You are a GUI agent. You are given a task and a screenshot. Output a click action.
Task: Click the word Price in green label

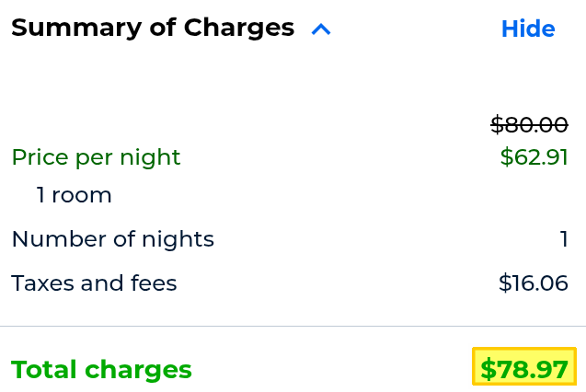click(x=39, y=157)
